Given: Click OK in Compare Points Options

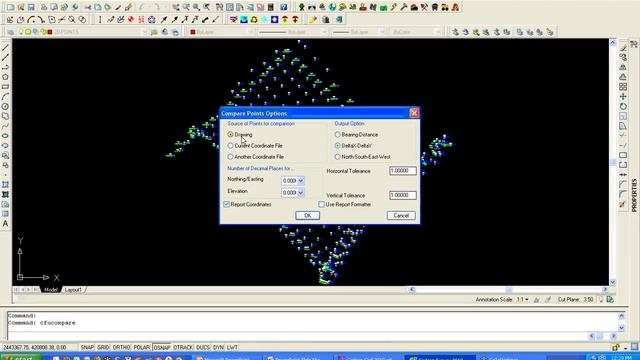Looking at the screenshot, I should click(x=307, y=216).
